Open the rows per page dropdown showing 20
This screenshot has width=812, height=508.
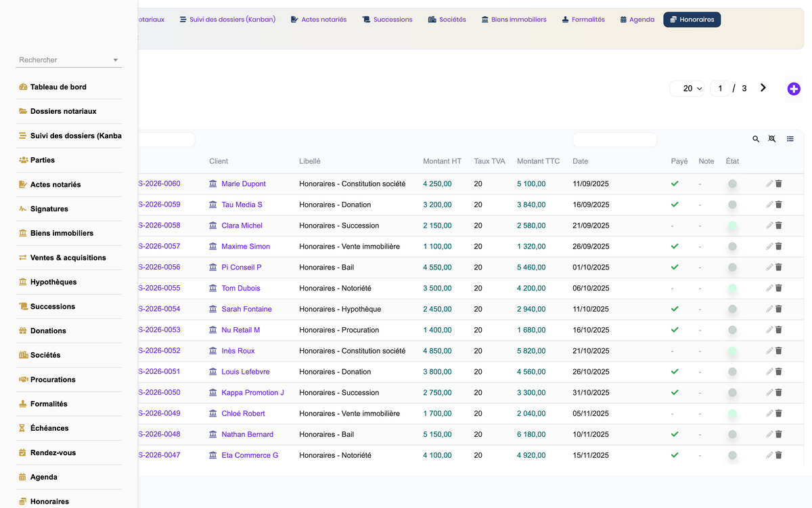pos(687,89)
